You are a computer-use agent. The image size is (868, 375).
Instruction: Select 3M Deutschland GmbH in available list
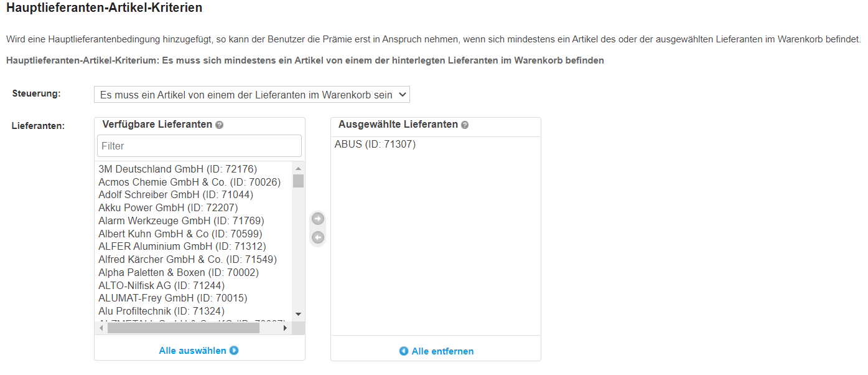[x=178, y=169]
